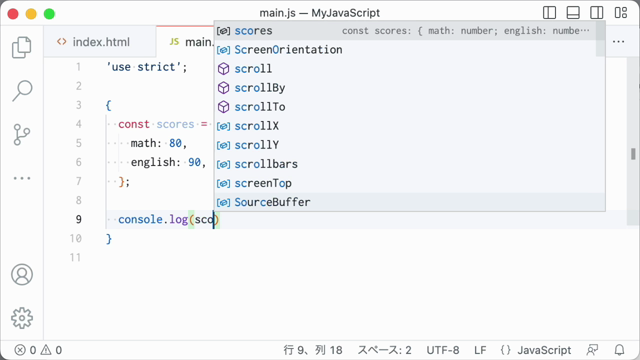Toggle the secondary side bar layout button
The image size is (640, 360).
(x=596, y=13)
